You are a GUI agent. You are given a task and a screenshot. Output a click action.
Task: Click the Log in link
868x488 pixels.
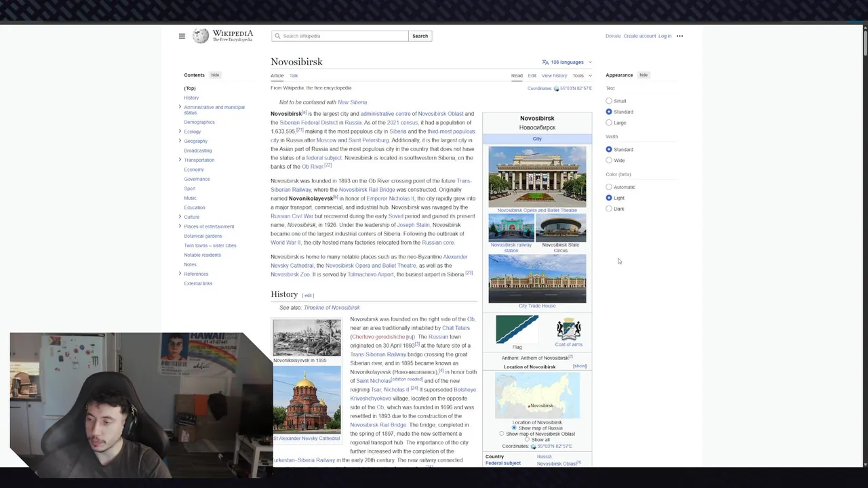(665, 36)
